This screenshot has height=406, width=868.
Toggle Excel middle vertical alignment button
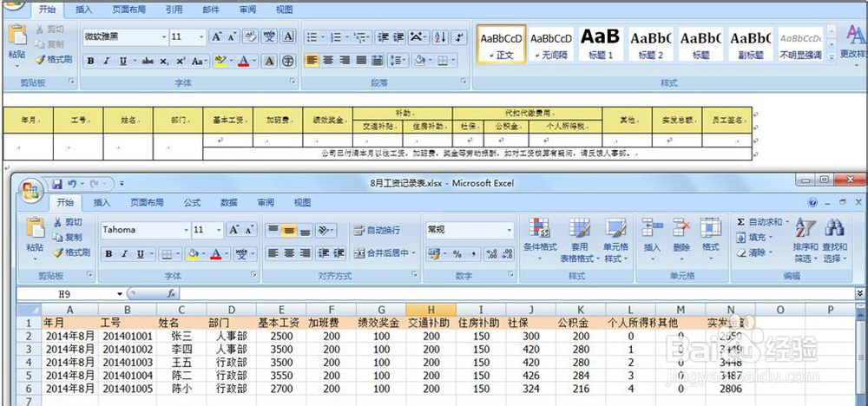pos(288,230)
